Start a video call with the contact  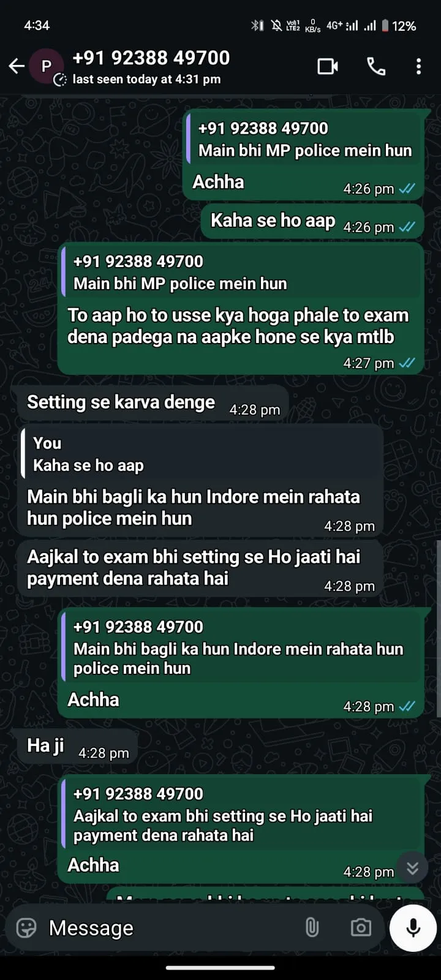(x=328, y=66)
